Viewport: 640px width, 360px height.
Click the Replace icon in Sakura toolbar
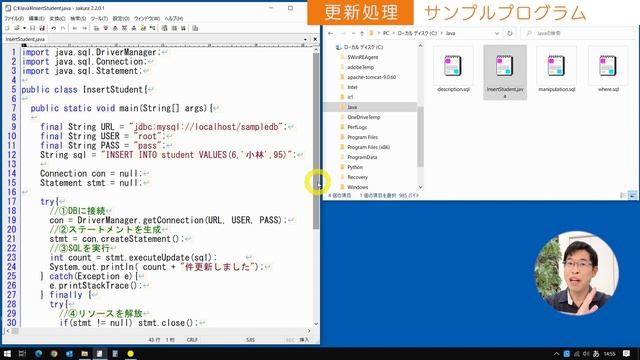click(x=124, y=28)
